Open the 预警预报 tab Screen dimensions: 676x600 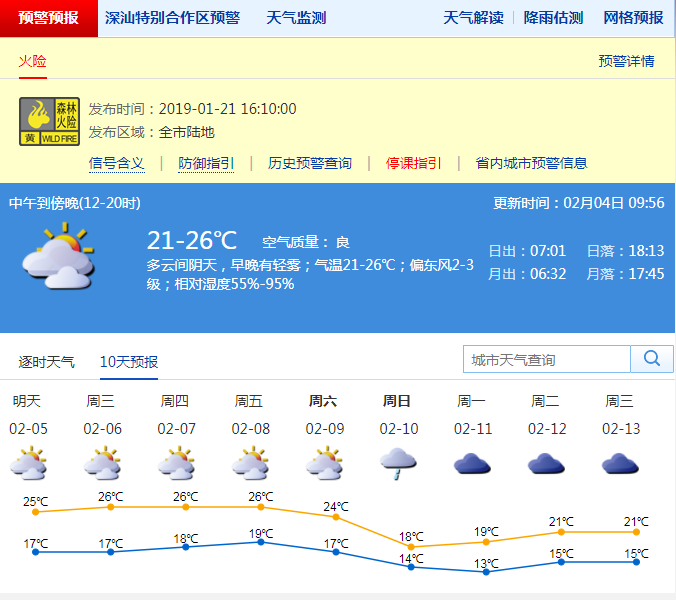(x=49, y=18)
